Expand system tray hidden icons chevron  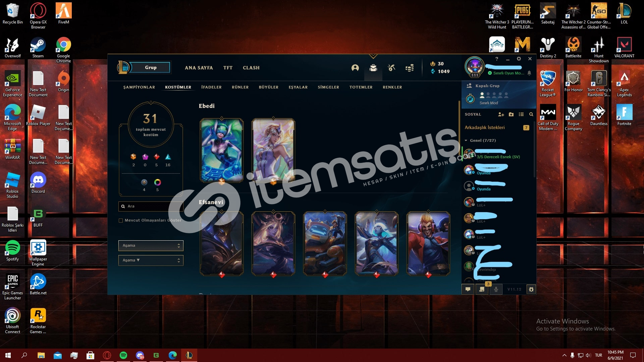pyautogui.click(x=564, y=355)
